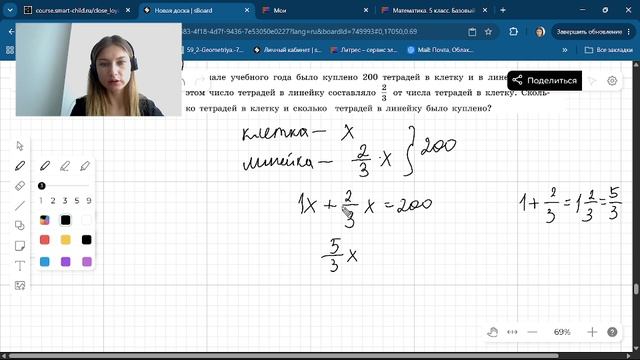The image size is (640, 360).
Task: Set pen thickness to 3
Action: tap(64, 200)
